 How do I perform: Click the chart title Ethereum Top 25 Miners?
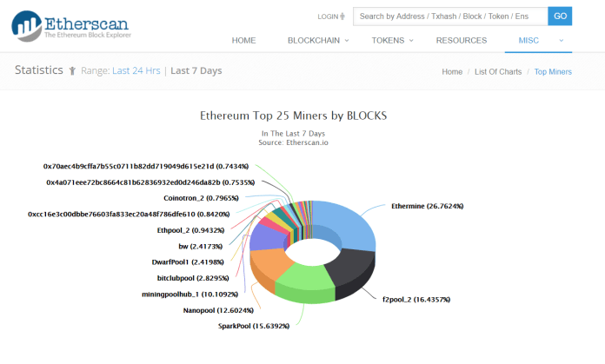click(293, 116)
